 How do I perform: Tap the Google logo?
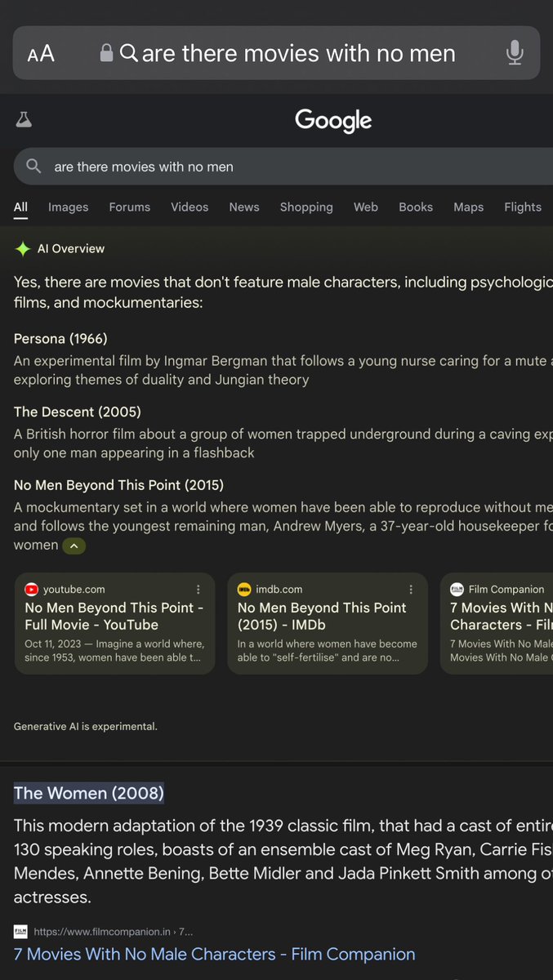pos(333,121)
